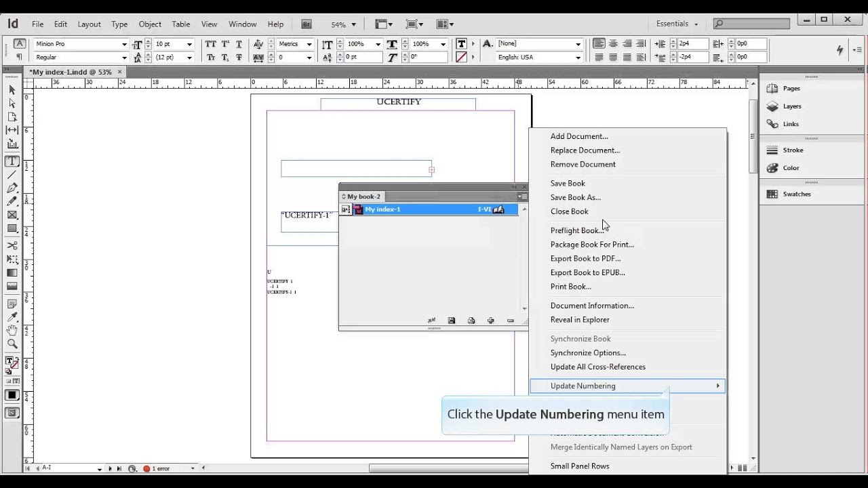Enable align center paragraph button
This screenshot has width=868, height=488.
click(613, 44)
